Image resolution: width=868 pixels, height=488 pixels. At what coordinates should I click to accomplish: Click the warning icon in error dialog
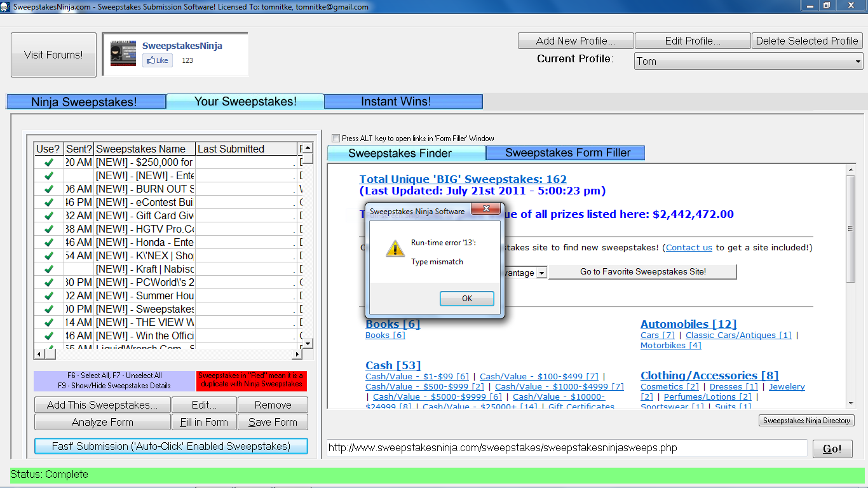tap(395, 248)
